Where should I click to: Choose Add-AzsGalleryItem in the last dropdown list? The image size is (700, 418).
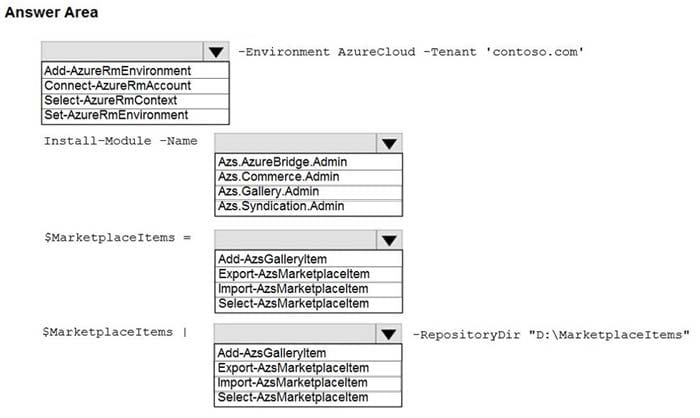(308, 353)
